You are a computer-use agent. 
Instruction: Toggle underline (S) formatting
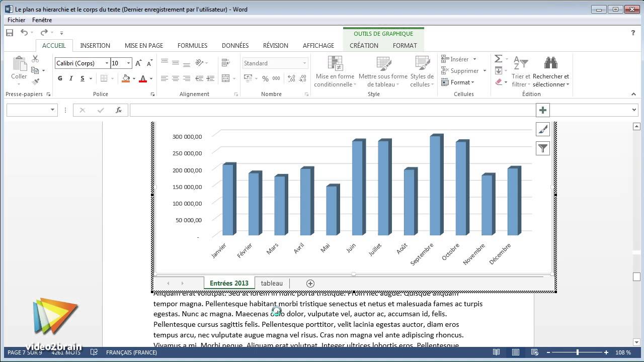click(82, 78)
